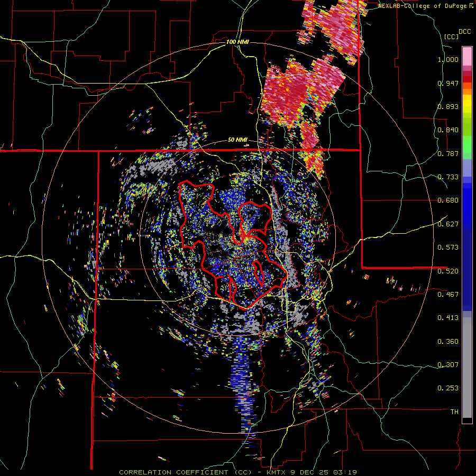This screenshot has height=476, width=476.
Task: Click the 0.520 scale value
Action: click(448, 271)
